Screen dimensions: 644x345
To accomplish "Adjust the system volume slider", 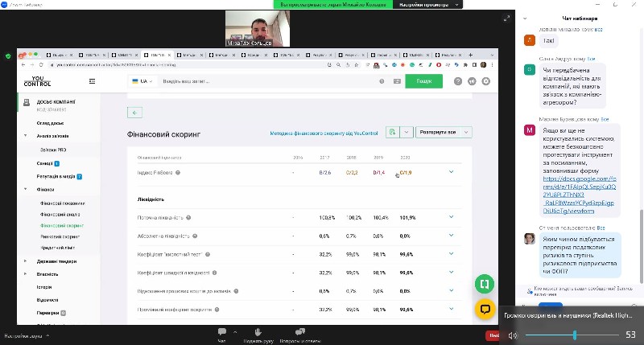I will [x=574, y=335].
